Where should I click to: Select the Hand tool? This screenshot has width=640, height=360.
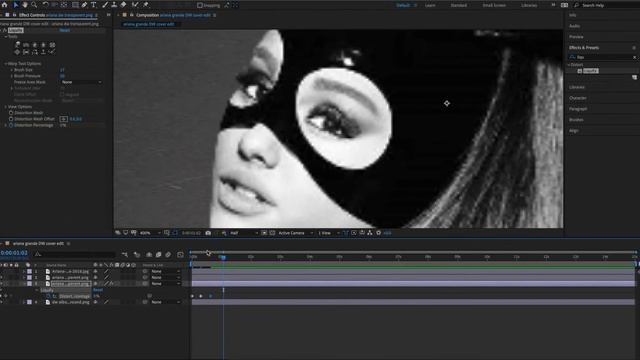(25, 5)
